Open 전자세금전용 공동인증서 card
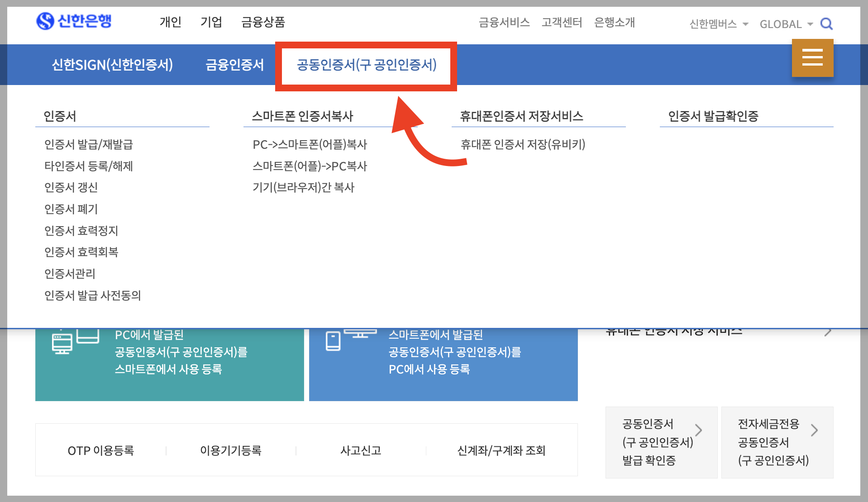This screenshot has height=502, width=868. (x=777, y=442)
